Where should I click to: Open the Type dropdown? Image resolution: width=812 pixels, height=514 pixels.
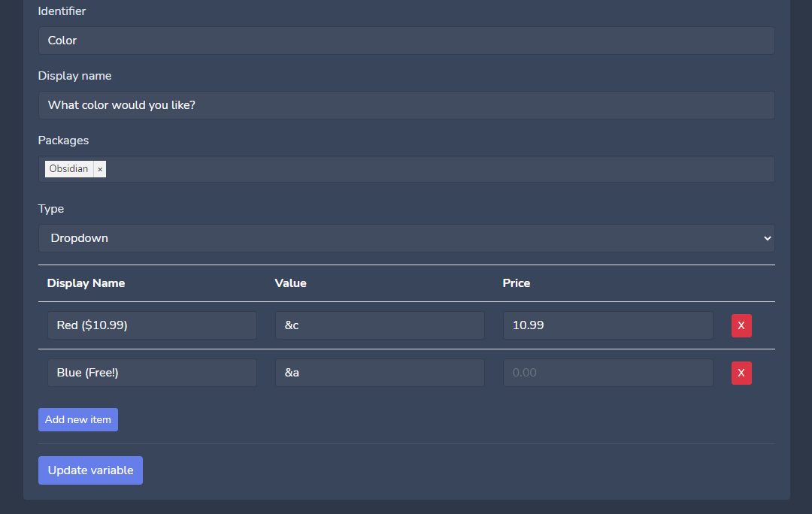406,238
